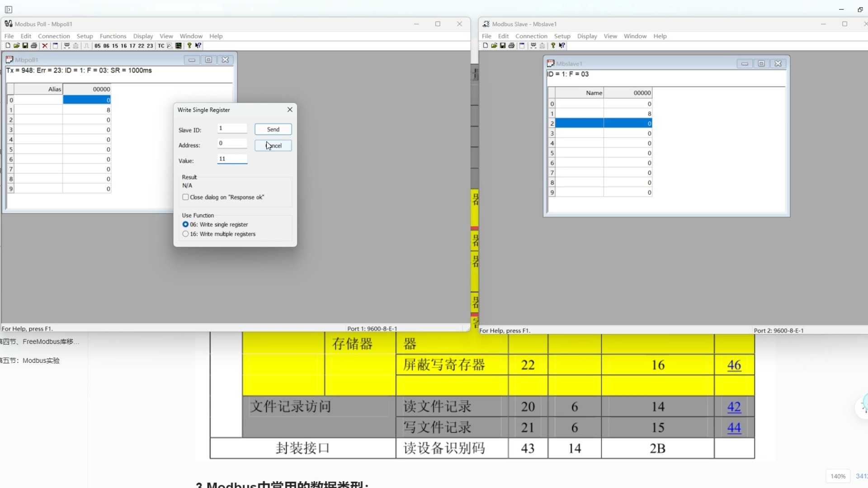Enable 'Close dialog on Response ok'
The height and width of the screenshot is (488, 868).
coord(186,197)
